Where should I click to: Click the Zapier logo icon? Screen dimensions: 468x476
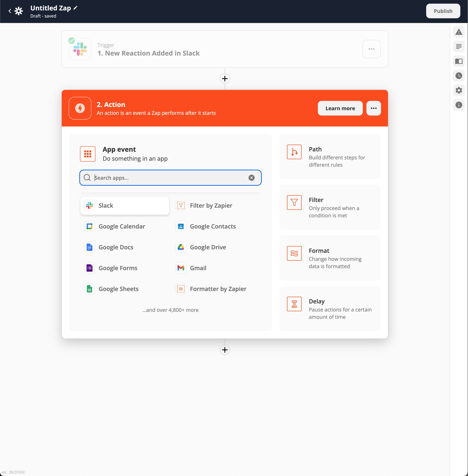(19, 11)
